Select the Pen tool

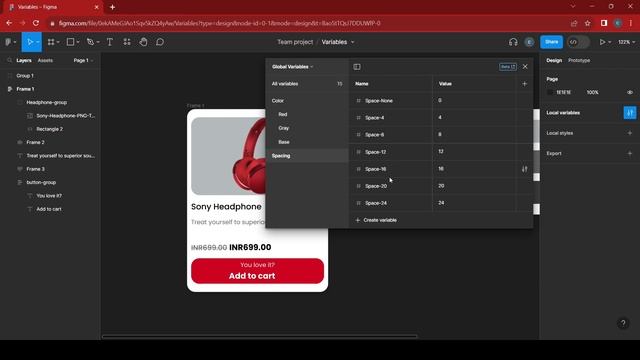90,42
